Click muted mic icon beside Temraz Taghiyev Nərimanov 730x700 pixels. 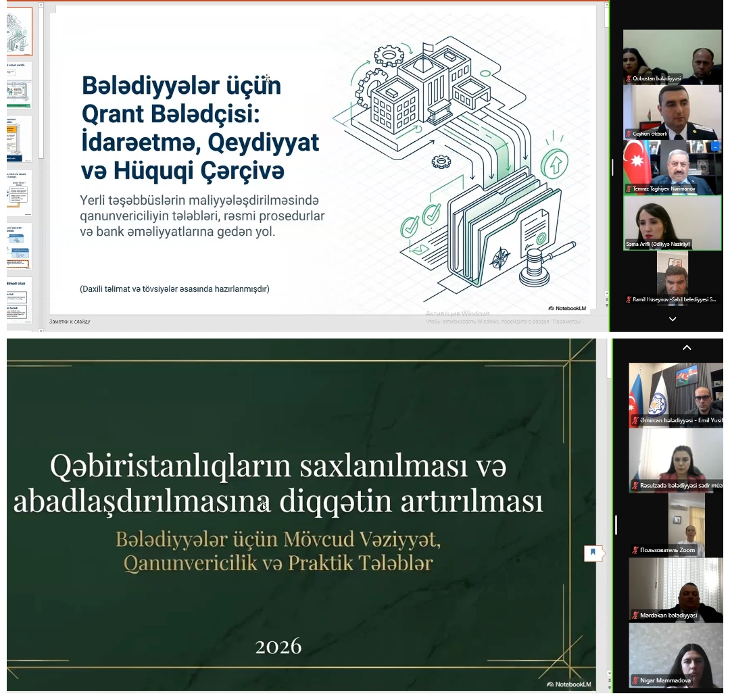pyautogui.click(x=629, y=189)
